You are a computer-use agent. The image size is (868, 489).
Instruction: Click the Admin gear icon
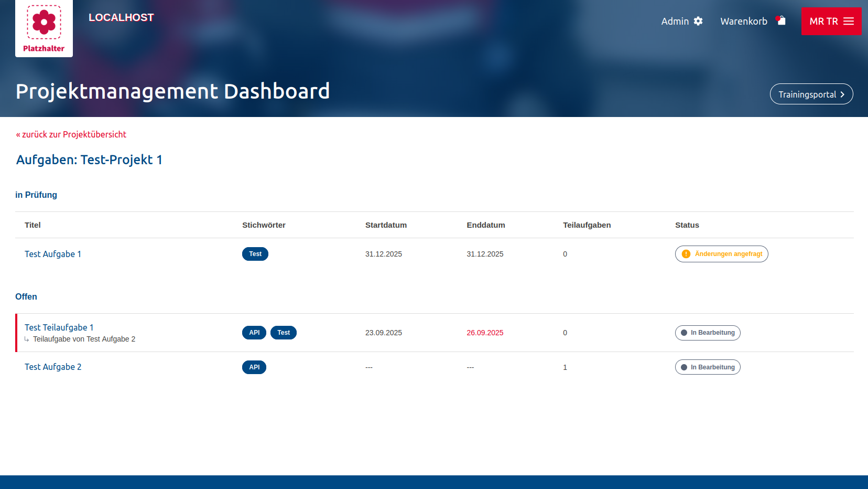point(698,21)
